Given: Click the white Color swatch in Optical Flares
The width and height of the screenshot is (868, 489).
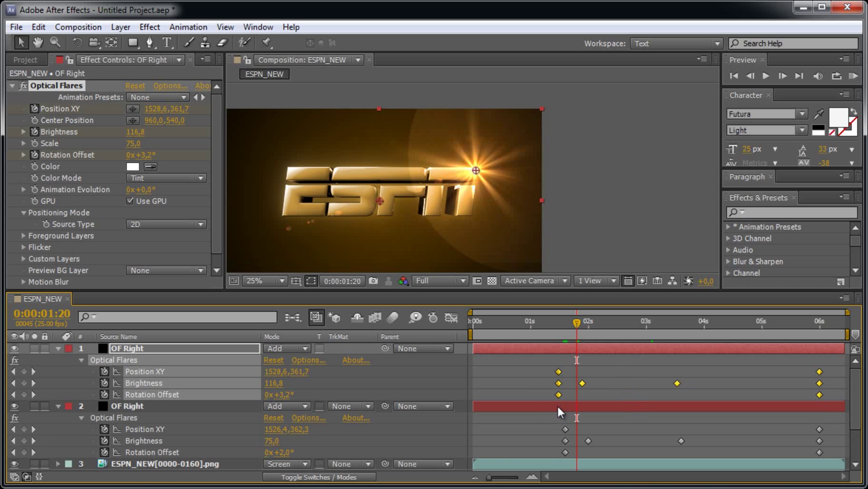Looking at the screenshot, I should (133, 166).
